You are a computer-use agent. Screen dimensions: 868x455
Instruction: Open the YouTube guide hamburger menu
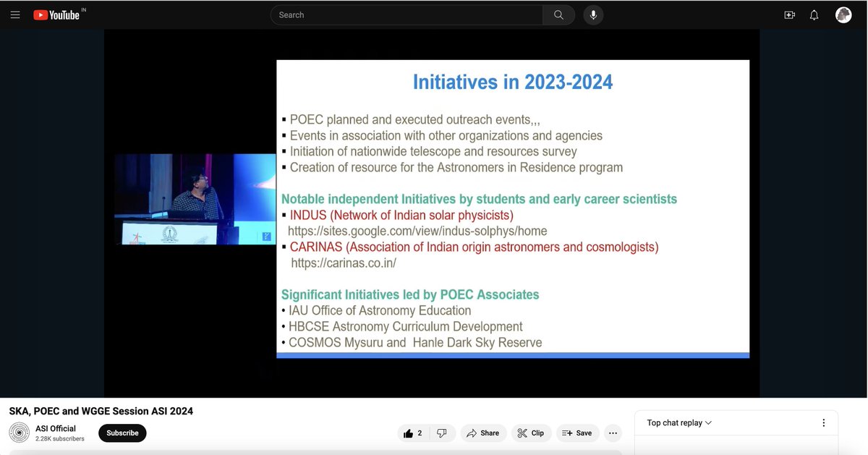(x=15, y=15)
